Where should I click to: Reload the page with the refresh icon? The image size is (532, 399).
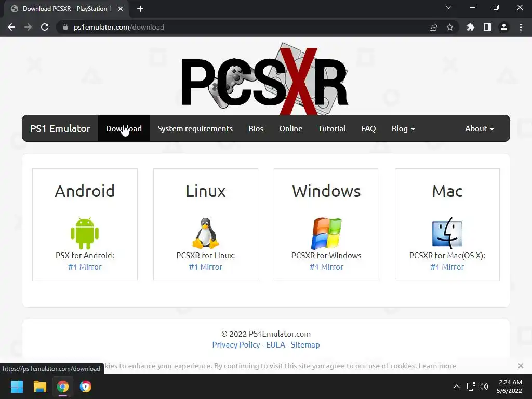[x=45, y=27]
